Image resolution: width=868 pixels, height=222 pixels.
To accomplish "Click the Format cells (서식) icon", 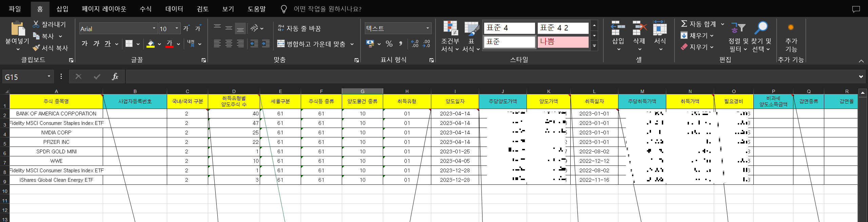I will (660, 28).
